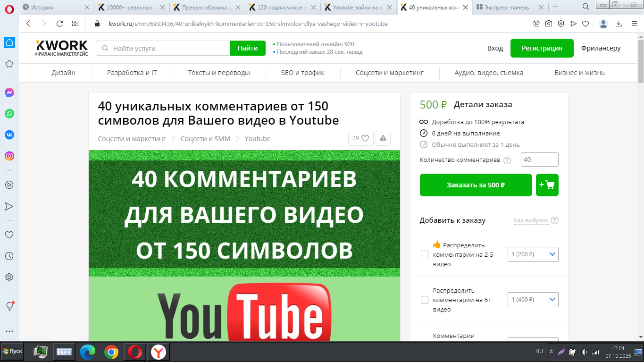Image resolution: width=644 pixels, height=362 pixels.
Task: Click the Вход link
Action: [x=495, y=48]
